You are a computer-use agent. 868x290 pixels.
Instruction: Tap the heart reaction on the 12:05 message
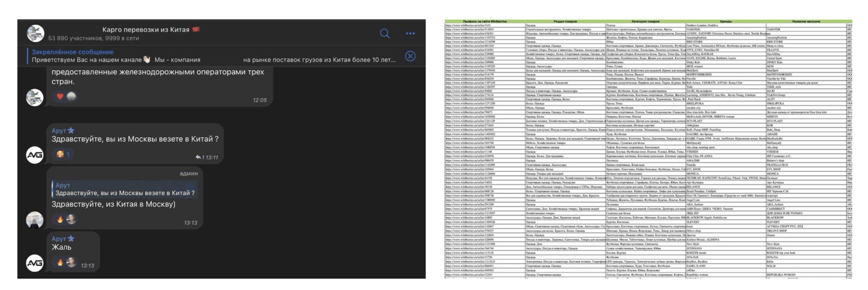click(60, 97)
